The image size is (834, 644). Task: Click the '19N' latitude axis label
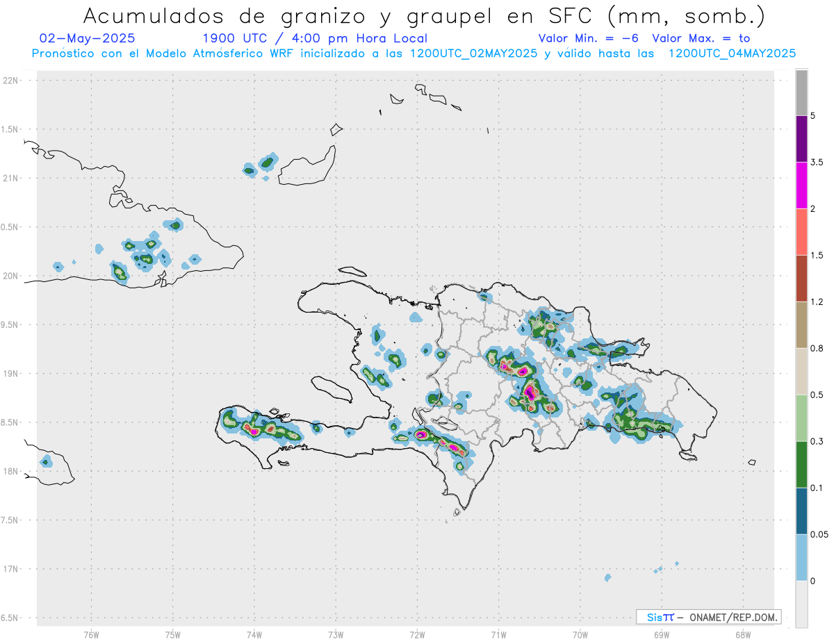[x=11, y=374]
